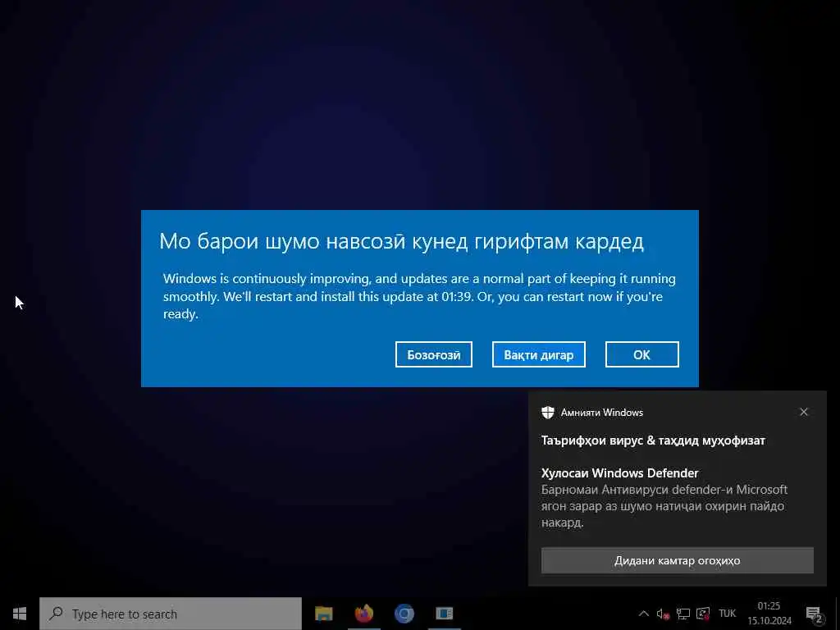Show hidden system tray icons
840x630 pixels.
pos(644,614)
